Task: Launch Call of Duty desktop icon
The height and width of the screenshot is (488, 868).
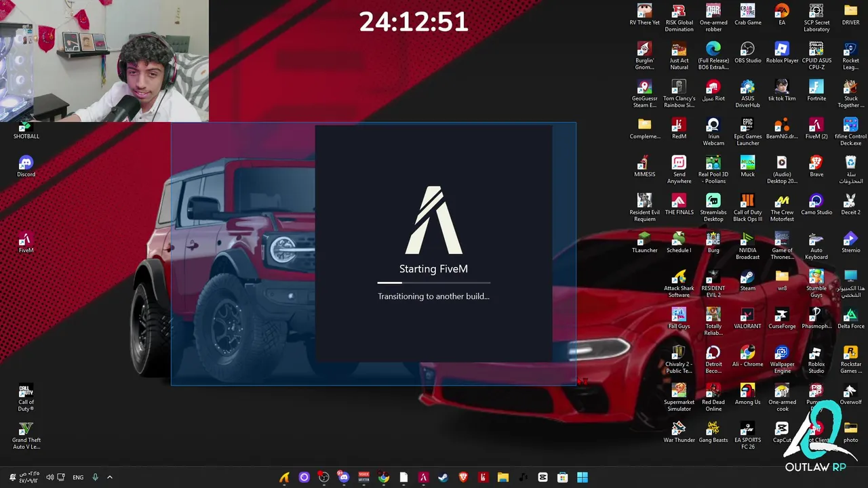Action: 26,398
